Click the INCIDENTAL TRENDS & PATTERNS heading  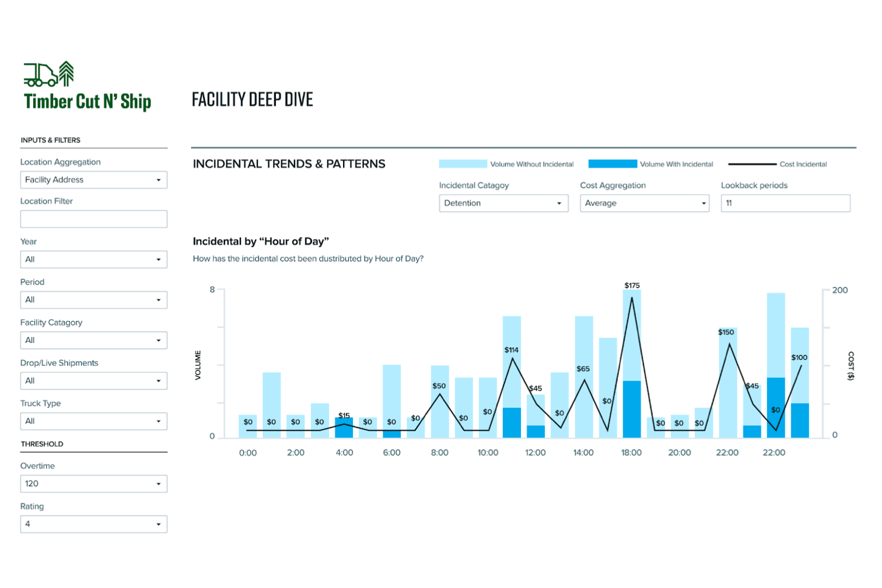[x=289, y=164]
